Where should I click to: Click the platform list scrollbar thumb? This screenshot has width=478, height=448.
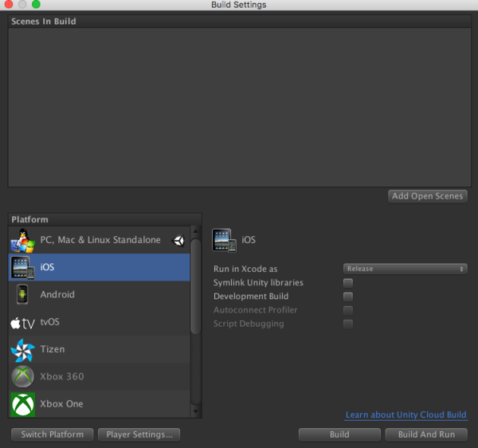coord(196,286)
